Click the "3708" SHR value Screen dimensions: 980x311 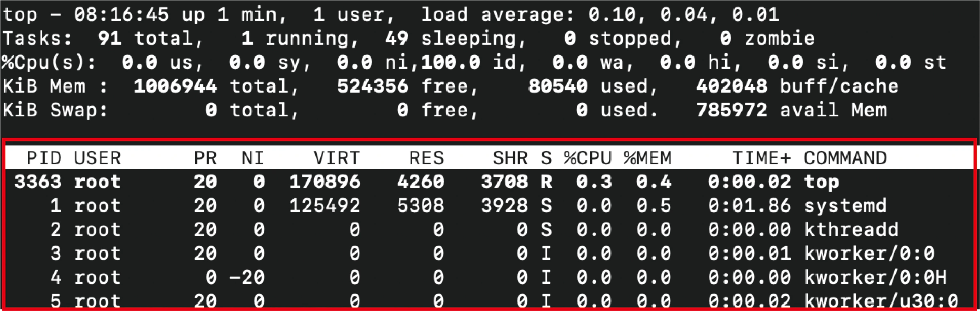[504, 182]
